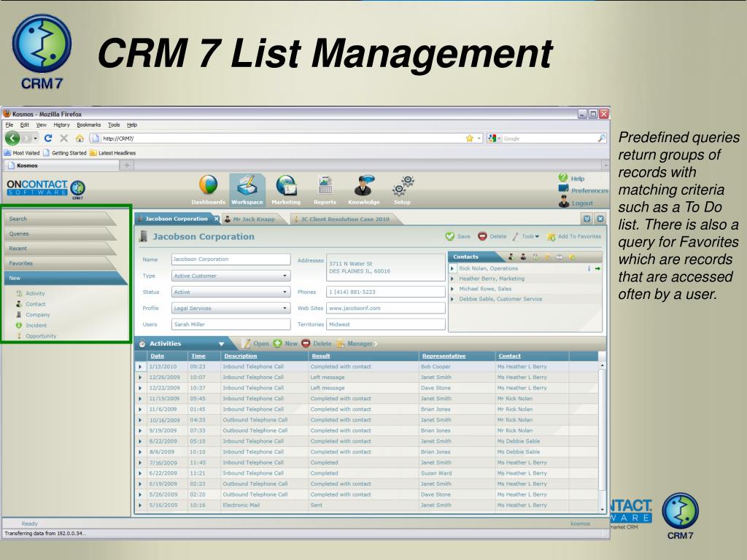The height and width of the screenshot is (560, 747).
Task: Open a new browser tab with plus
Action: [x=127, y=166]
